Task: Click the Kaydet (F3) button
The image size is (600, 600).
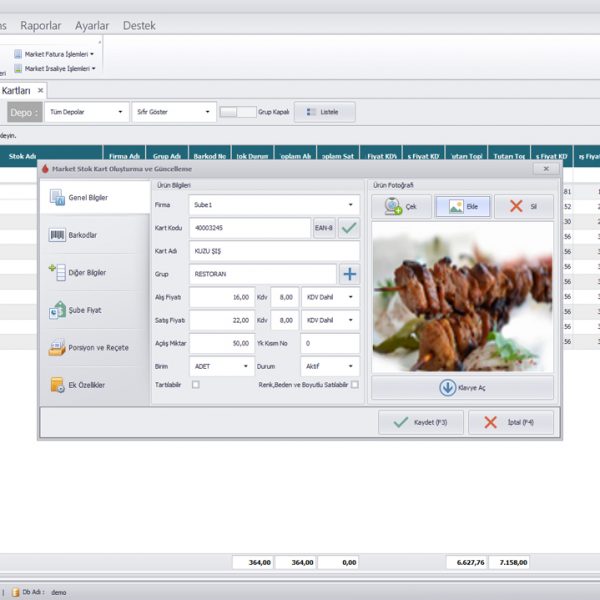Action: [421, 422]
